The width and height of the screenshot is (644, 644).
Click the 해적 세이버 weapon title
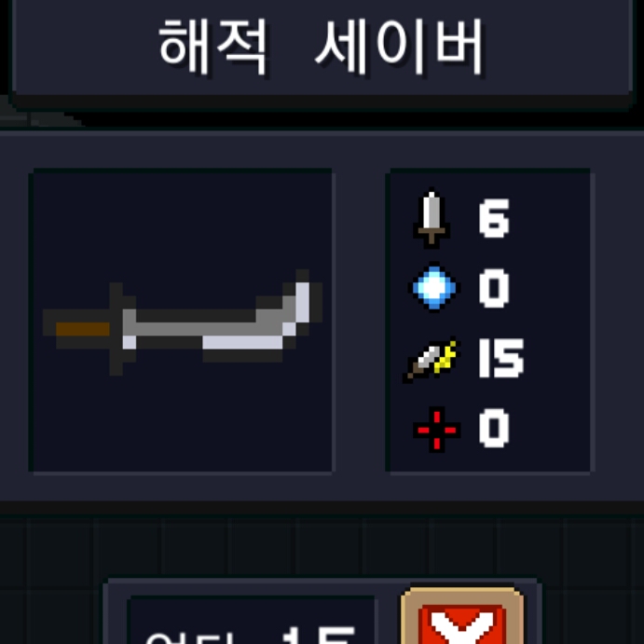[x=322, y=47]
